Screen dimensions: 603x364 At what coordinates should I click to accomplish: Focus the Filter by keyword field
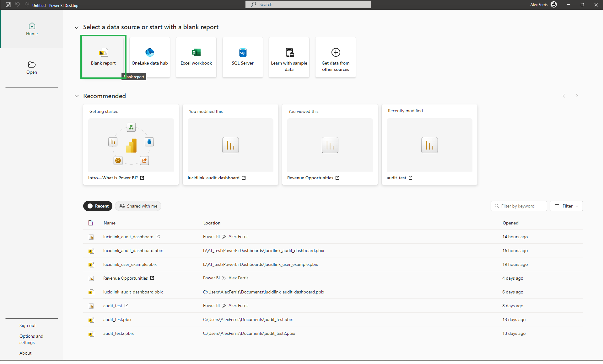(519, 206)
